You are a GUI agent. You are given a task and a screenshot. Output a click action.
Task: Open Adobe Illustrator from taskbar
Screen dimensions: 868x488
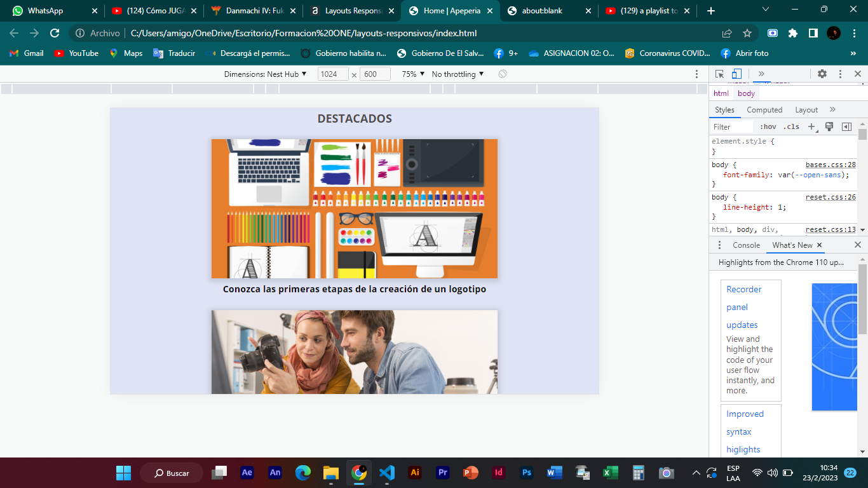coord(415,473)
